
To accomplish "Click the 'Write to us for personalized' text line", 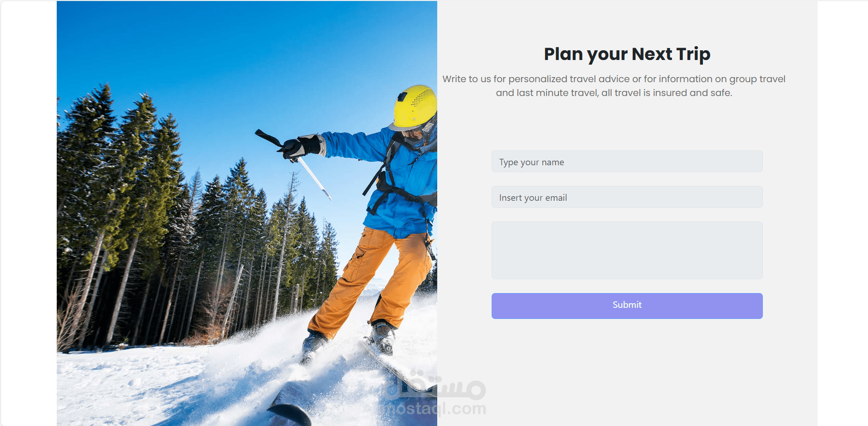I will [614, 79].
